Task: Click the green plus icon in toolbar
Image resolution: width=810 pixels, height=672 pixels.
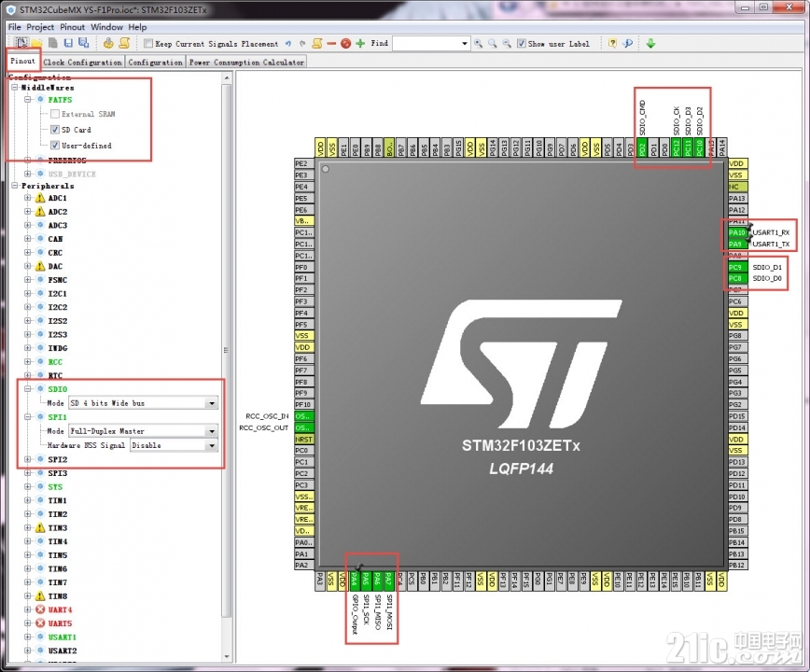Action: coord(360,44)
